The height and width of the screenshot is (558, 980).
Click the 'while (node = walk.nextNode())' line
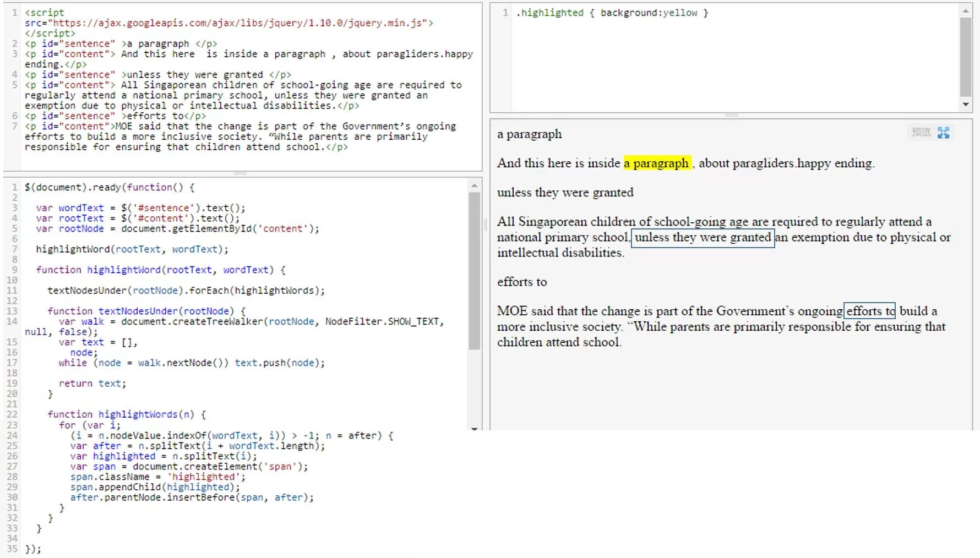tap(192, 363)
